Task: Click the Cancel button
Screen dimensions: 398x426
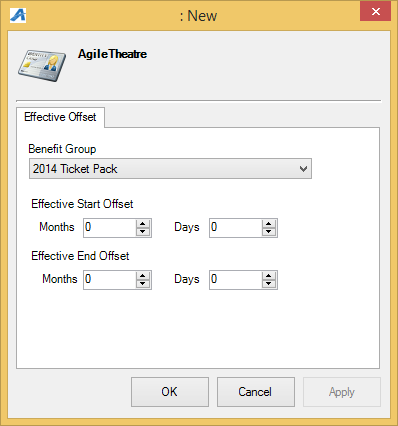Action: tap(256, 392)
